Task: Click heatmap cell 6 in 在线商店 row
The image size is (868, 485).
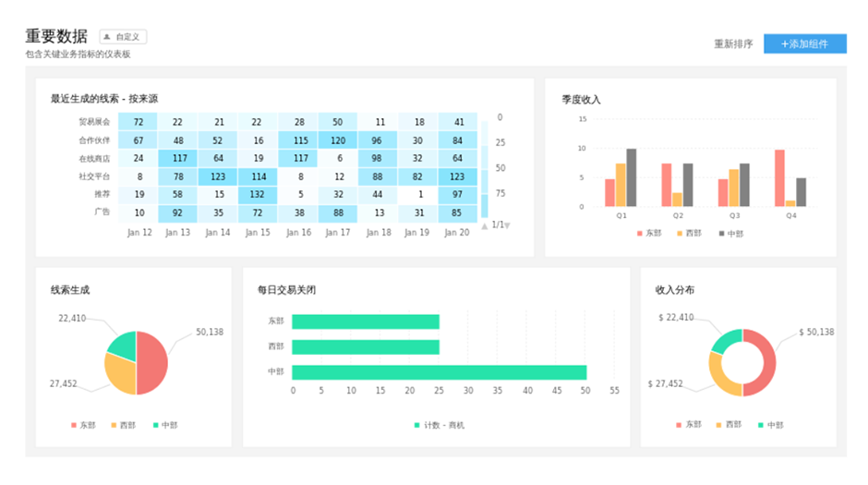Action: tap(338, 158)
